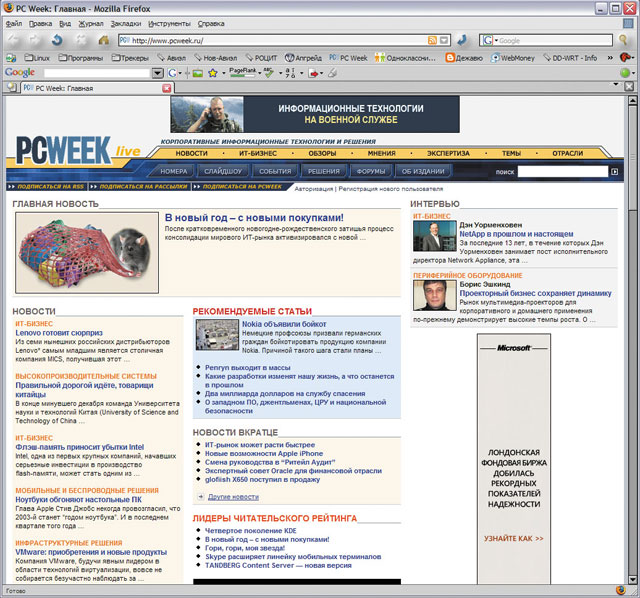Screen dimensions: 640x598
Task: Click the site search submit arrow button
Action: tap(614, 172)
